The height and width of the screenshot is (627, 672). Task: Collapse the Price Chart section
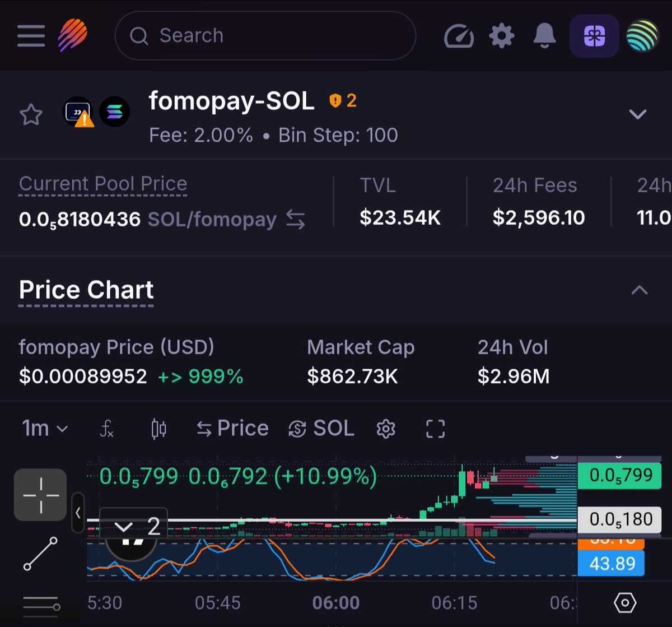640,290
